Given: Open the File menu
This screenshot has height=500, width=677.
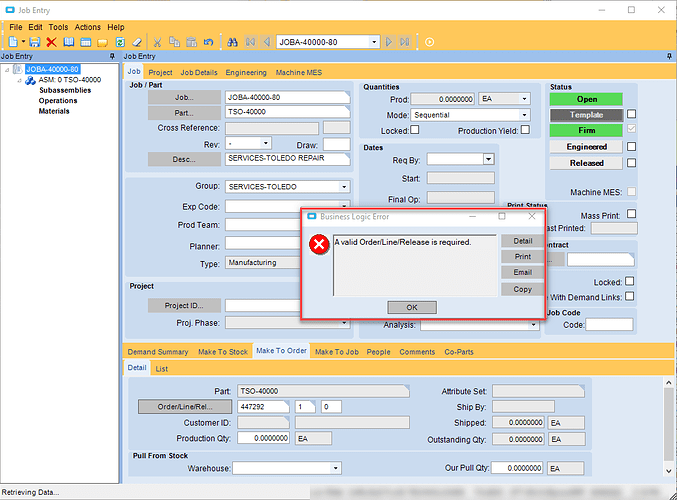Looking at the screenshot, I should click(x=16, y=27).
